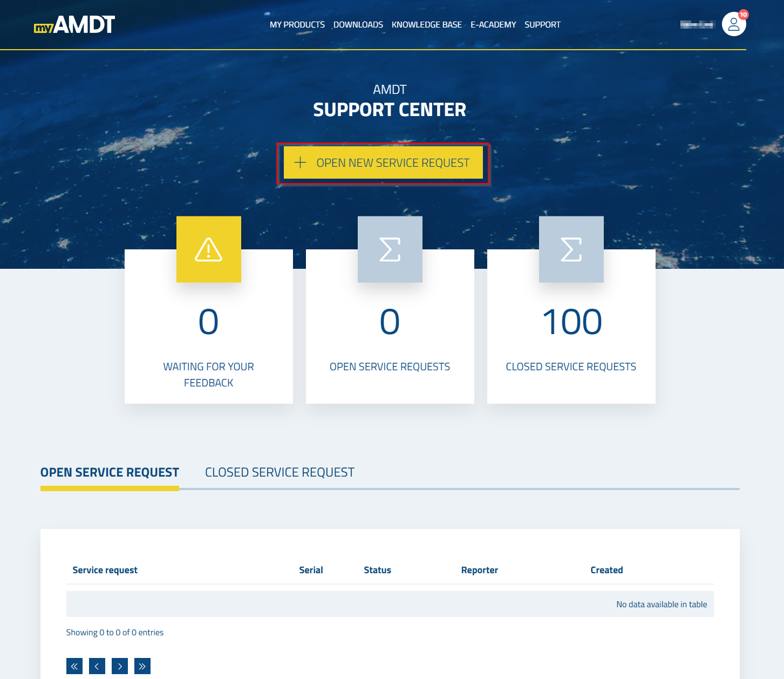784x679 pixels.
Task: Sort table by Status column
Action: (x=377, y=570)
